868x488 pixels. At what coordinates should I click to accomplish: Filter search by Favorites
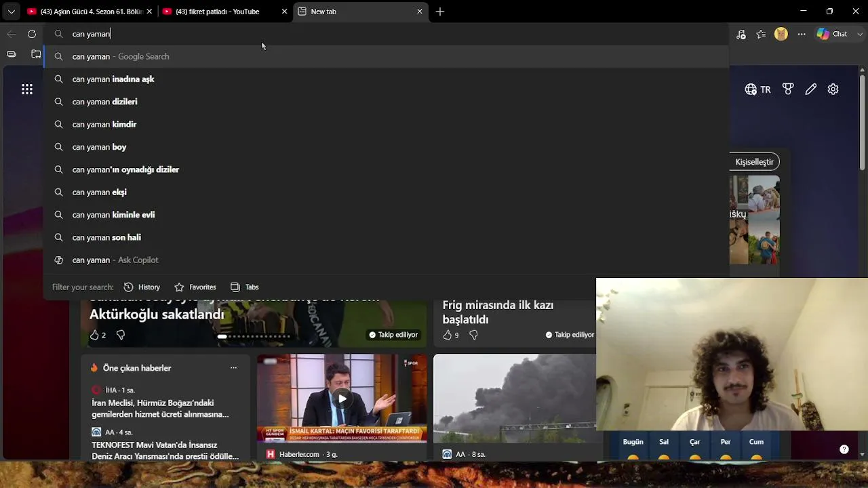click(x=195, y=287)
